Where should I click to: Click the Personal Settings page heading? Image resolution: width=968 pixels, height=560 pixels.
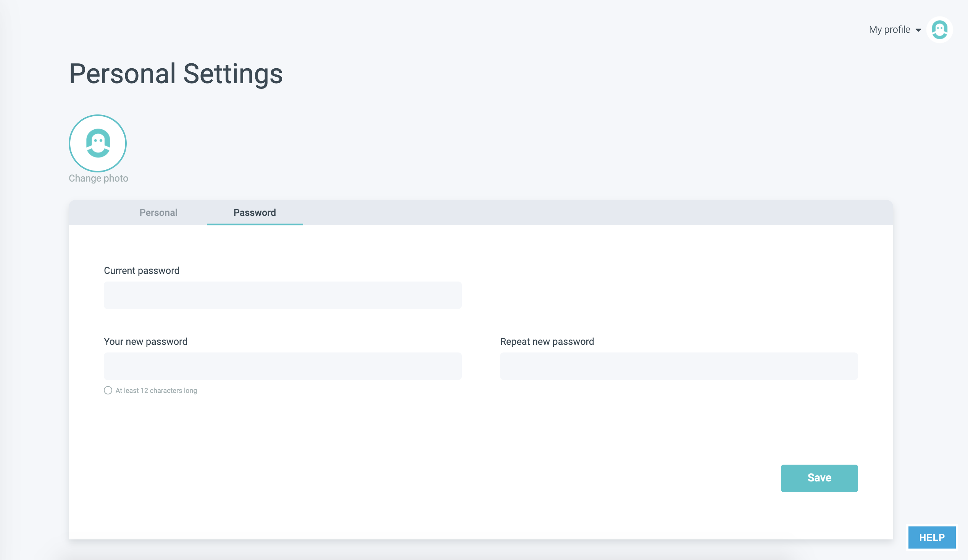176,74
